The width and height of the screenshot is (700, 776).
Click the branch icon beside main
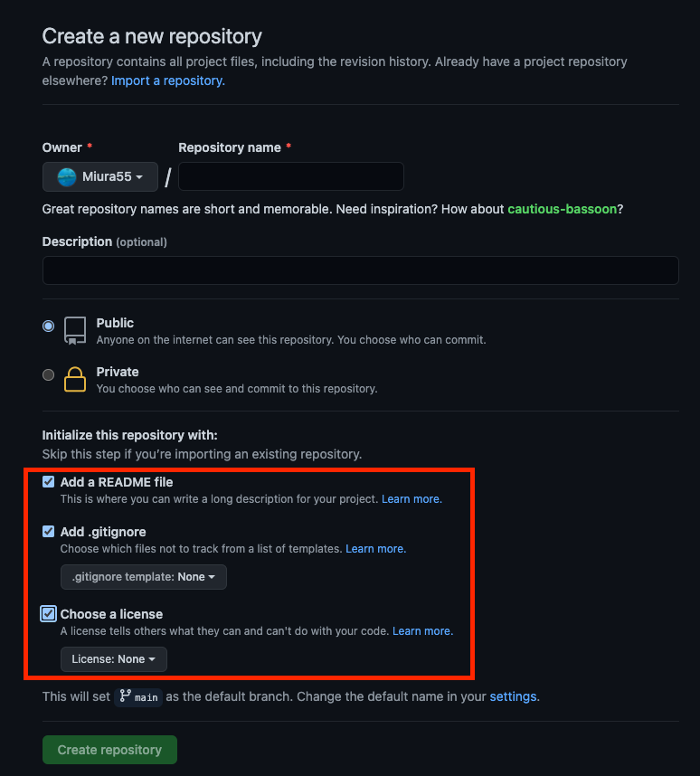click(125, 696)
